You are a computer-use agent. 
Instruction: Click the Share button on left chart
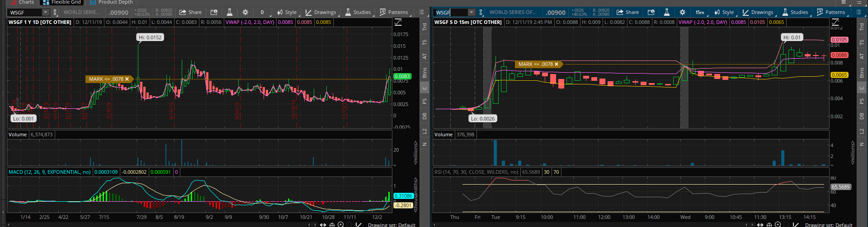click(190, 12)
